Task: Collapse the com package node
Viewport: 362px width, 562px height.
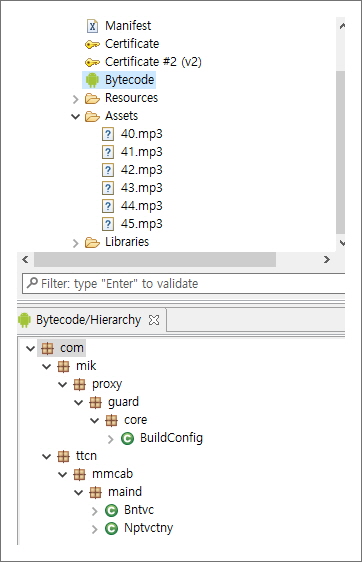Action: coord(30,348)
